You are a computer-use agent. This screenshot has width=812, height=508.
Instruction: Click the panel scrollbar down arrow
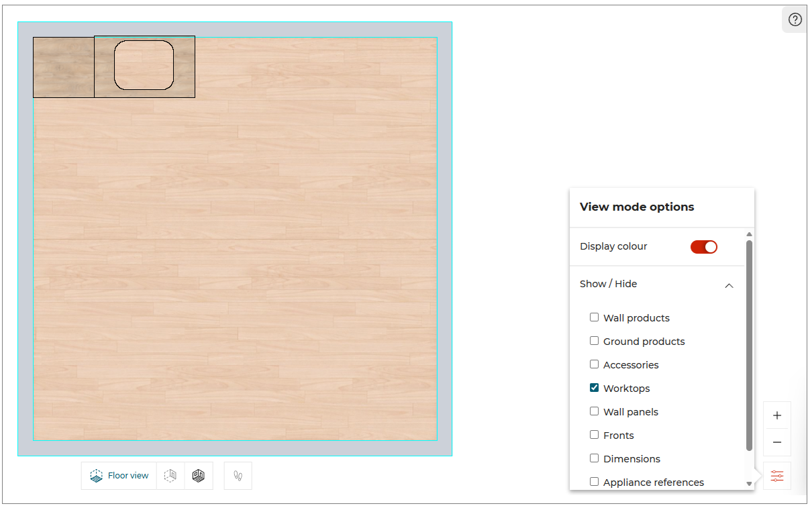tap(750, 484)
